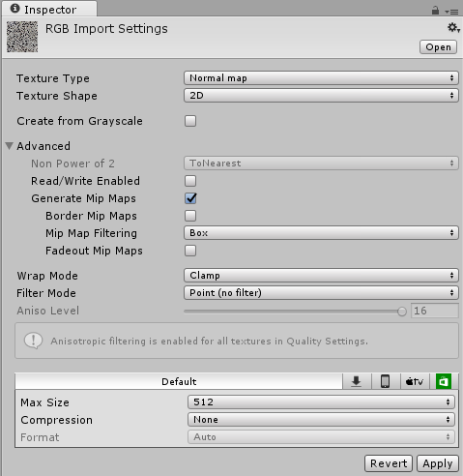Screen dimensions: 463x476
Task: Click the RGB Import Settings title
Action: 106,29
